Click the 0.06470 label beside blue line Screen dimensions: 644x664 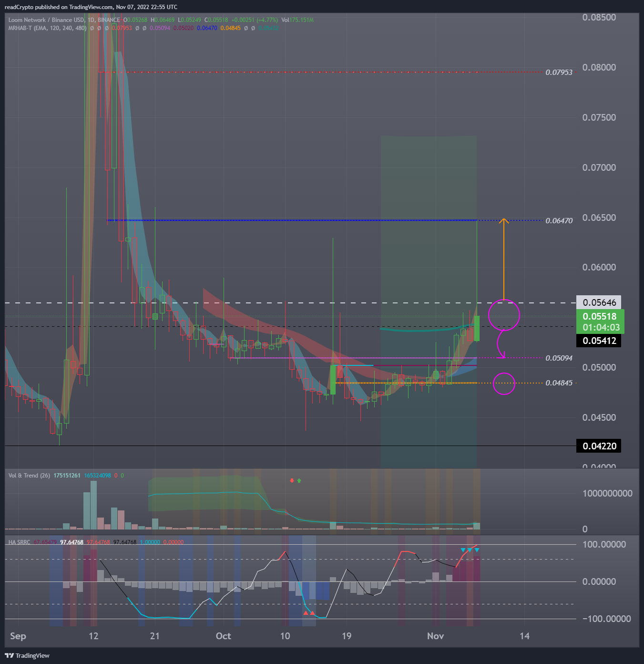pyautogui.click(x=559, y=220)
